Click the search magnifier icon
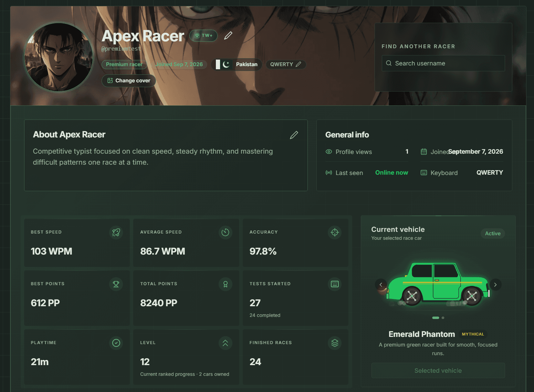This screenshot has height=392, width=534. 389,63
